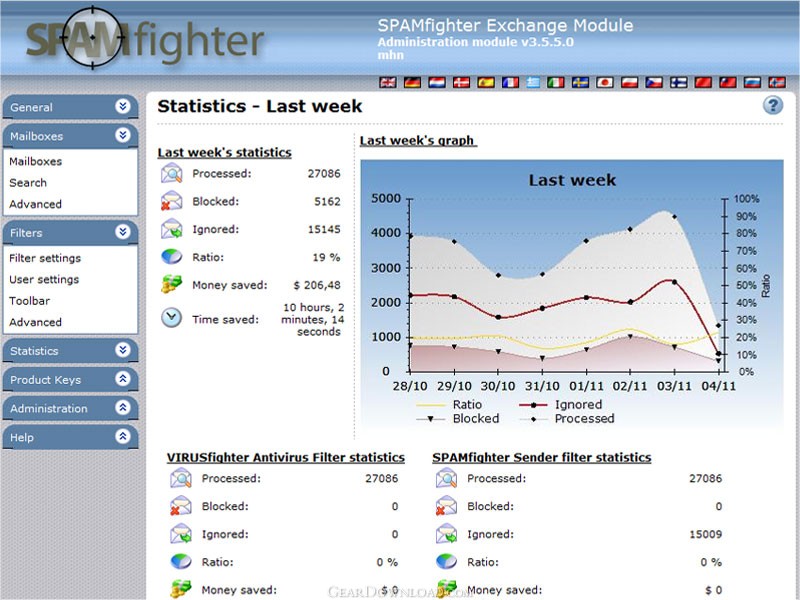Screen dimensions: 800x600
Task: Open the Administration menu header
Action: 70,409
